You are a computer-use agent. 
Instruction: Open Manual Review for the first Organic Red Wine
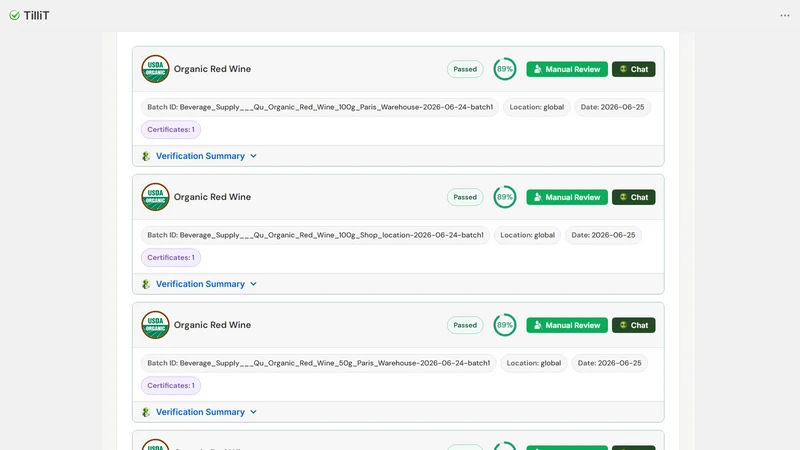tap(567, 69)
